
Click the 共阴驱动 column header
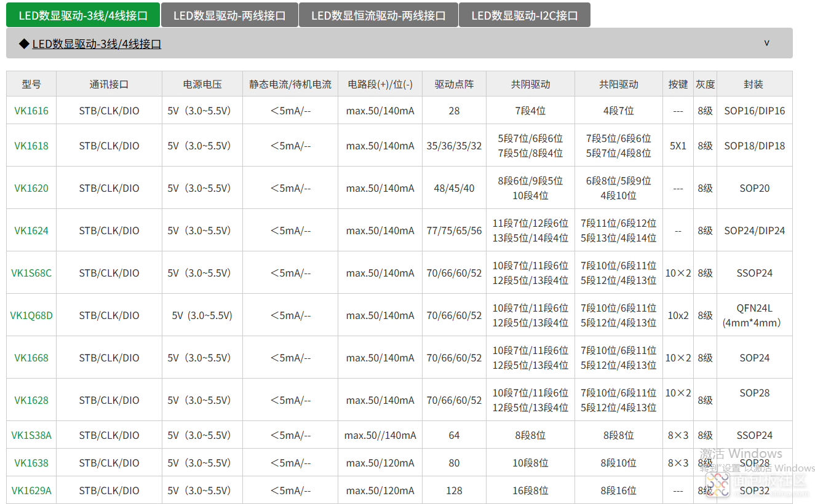coord(530,84)
